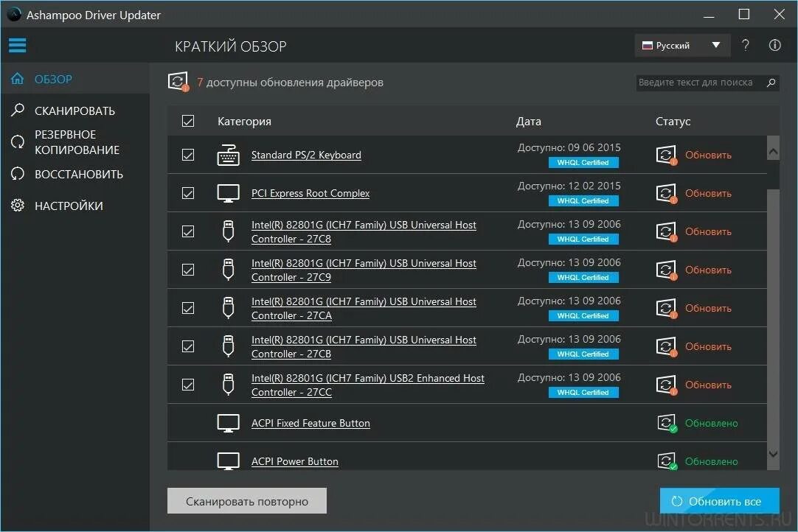The image size is (798, 532).
Task: Click date 'Доступно: 12 02 2015'
Action: (x=569, y=186)
